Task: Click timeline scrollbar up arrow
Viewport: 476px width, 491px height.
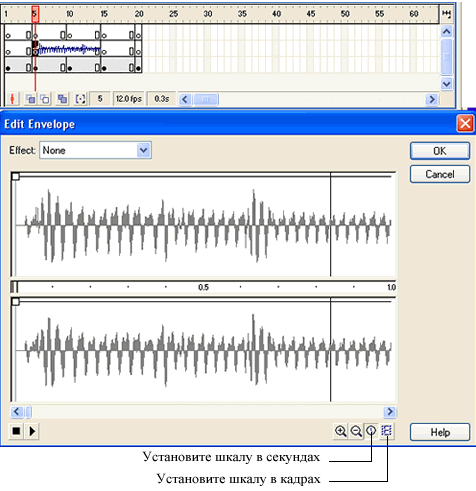Action: tap(446, 32)
